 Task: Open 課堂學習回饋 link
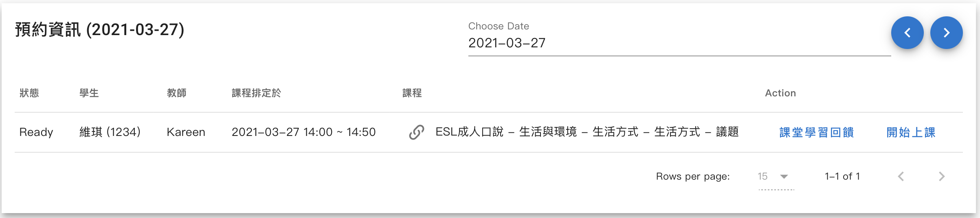tap(816, 132)
